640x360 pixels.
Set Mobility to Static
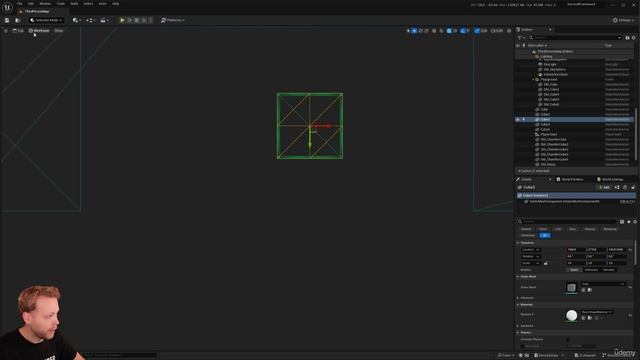click(x=574, y=270)
